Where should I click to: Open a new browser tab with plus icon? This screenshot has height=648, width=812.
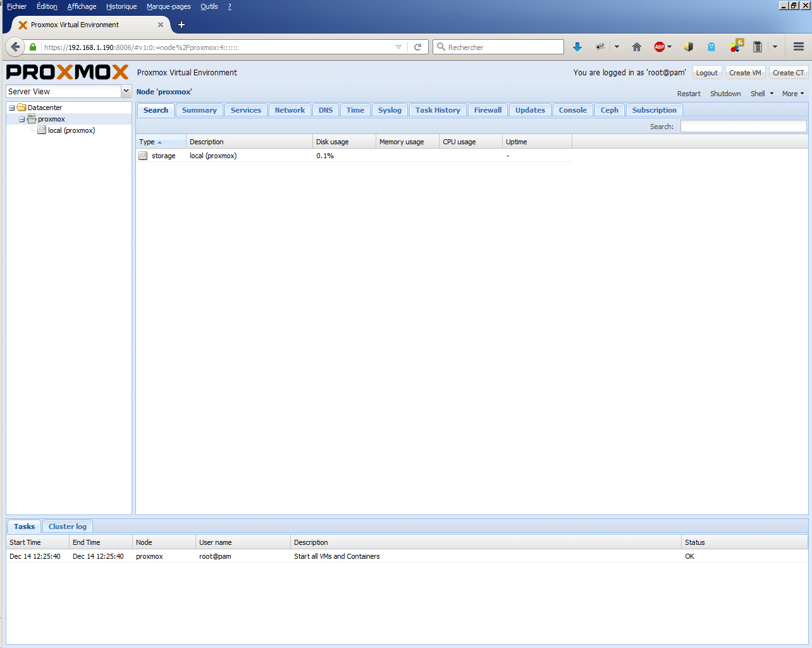(x=181, y=25)
